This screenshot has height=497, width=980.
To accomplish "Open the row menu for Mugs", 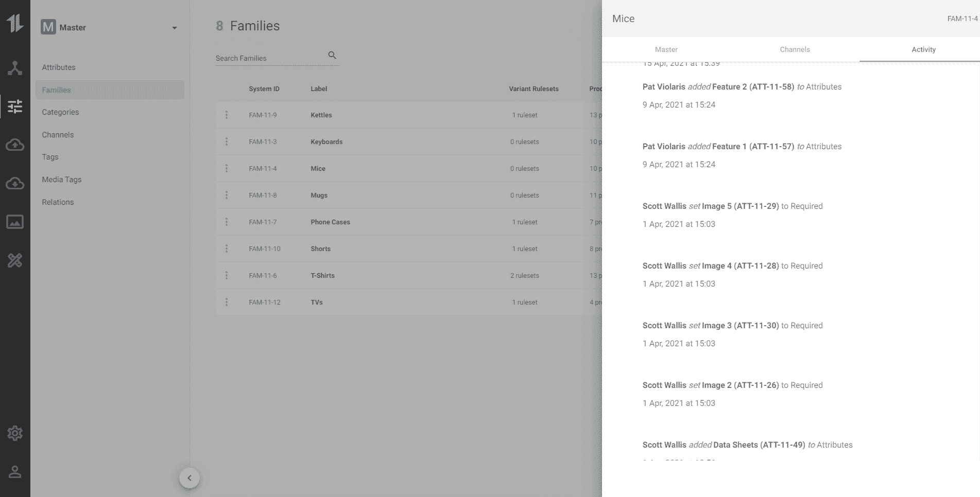I will (227, 195).
